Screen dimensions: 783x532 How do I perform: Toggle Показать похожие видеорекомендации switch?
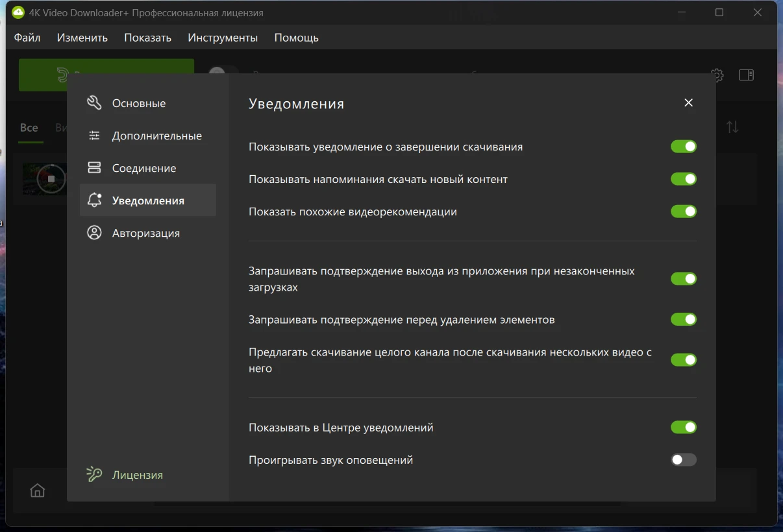(683, 212)
